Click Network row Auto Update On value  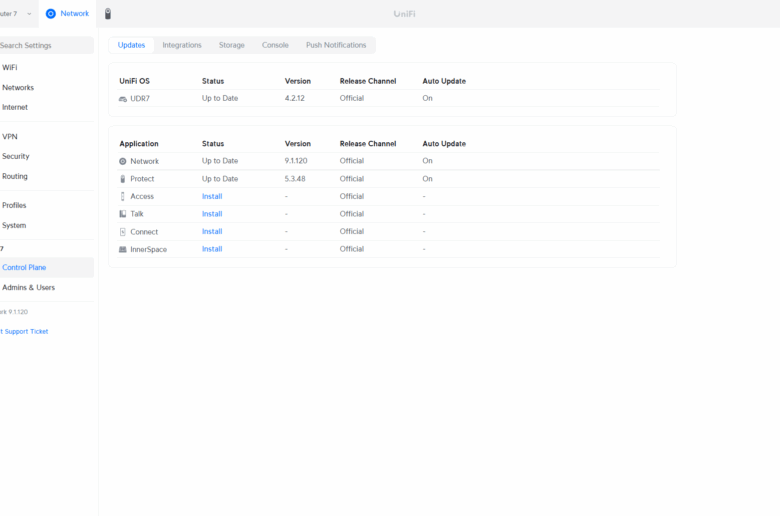pos(427,161)
